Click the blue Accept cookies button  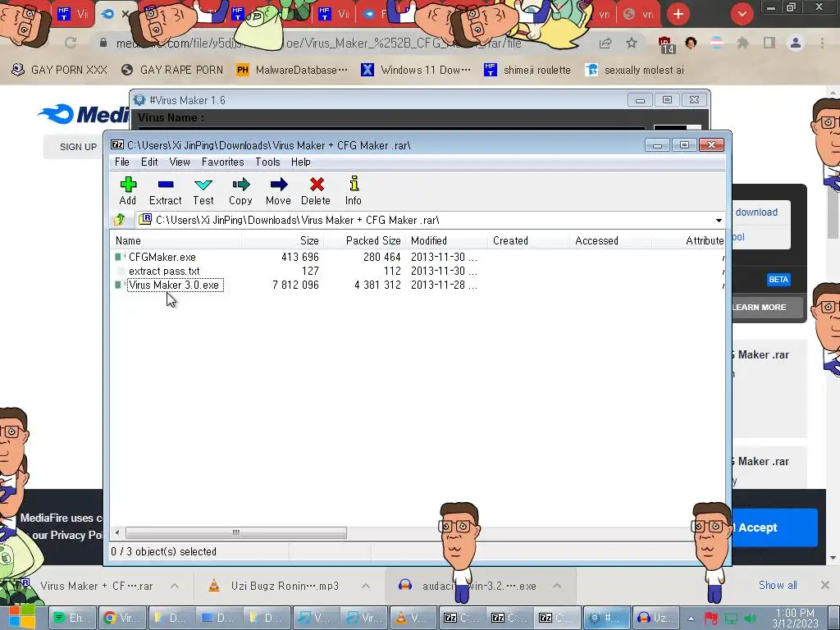[774, 527]
